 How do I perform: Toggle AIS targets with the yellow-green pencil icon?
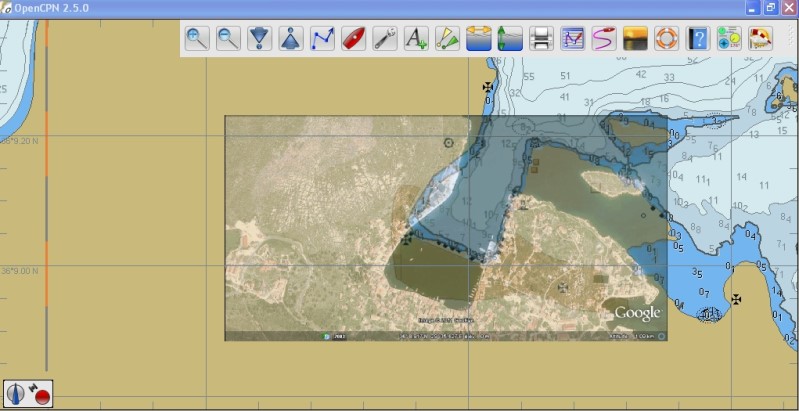447,39
